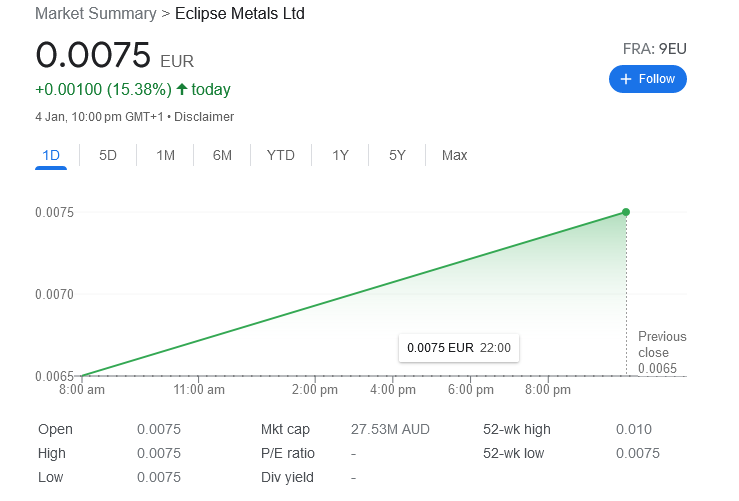
Task: Click the plus icon in Follow button
Action: coord(625,79)
